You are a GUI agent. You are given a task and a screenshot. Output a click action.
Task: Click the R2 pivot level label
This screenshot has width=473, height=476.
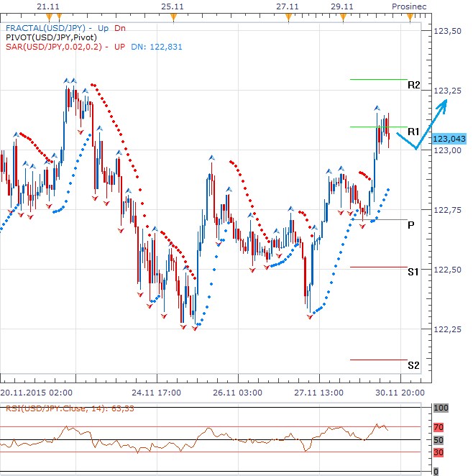413,85
